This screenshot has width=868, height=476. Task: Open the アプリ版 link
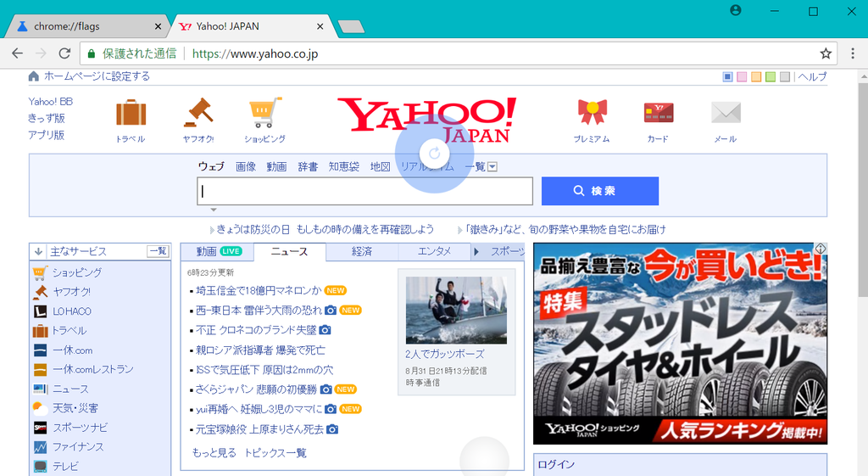pyautogui.click(x=47, y=135)
